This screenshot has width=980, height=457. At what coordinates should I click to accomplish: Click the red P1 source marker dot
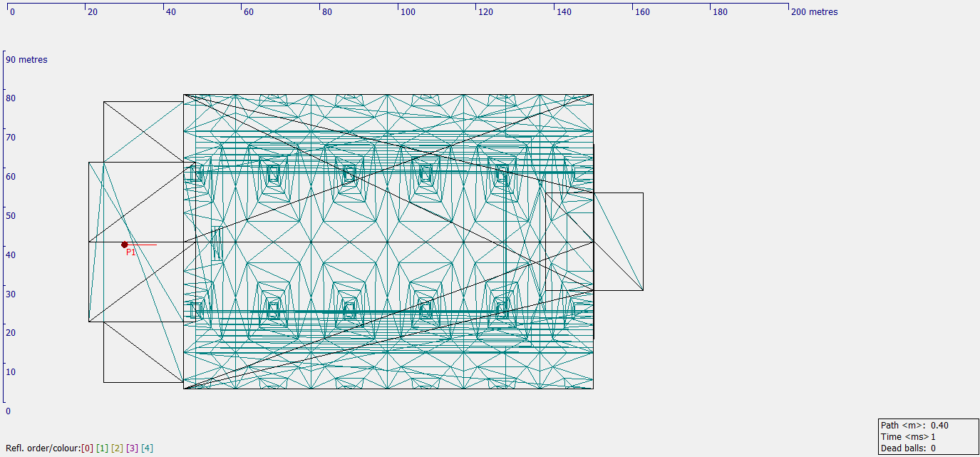(124, 245)
